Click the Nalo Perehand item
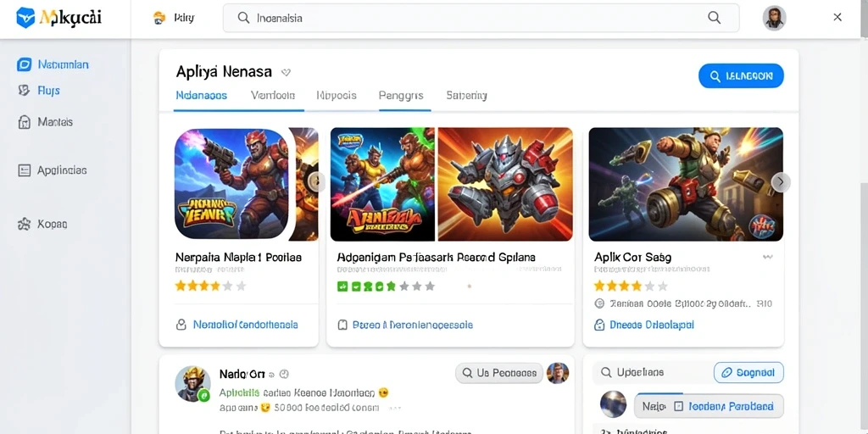The image size is (868, 434). click(x=709, y=406)
